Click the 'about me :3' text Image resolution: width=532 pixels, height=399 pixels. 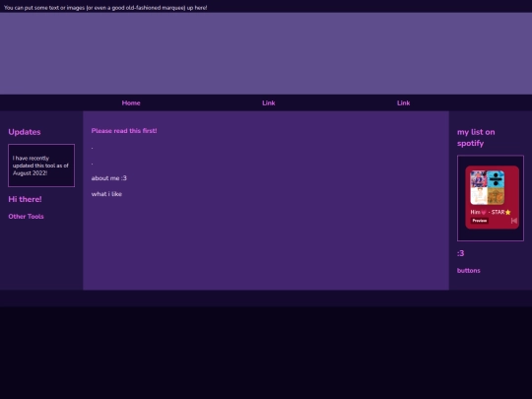pos(109,178)
